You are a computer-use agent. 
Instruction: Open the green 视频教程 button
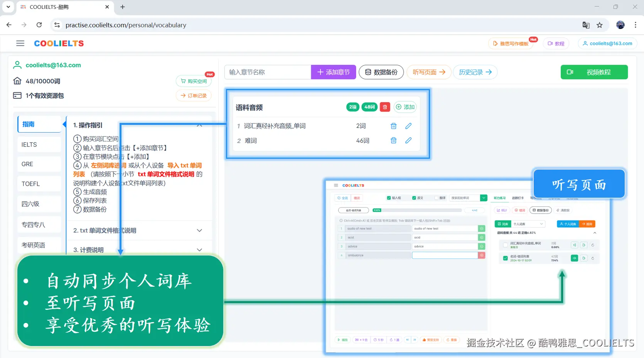(x=594, y=72)
